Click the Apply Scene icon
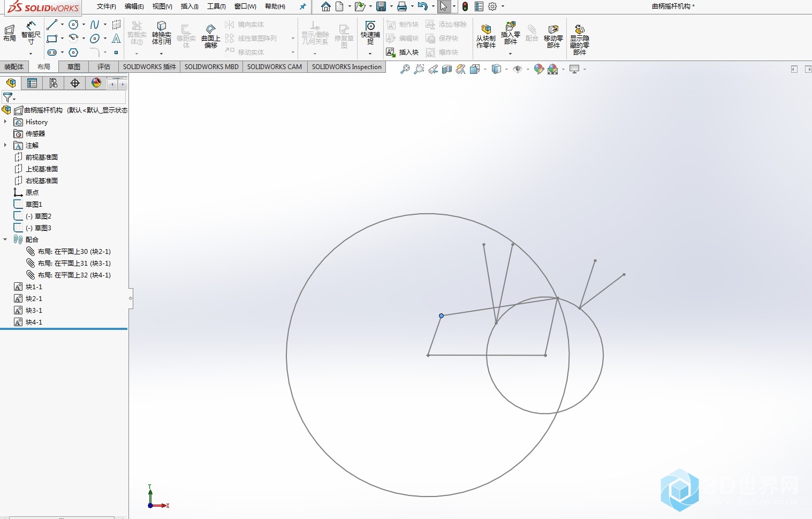Viewport: 812px width, 519px height. 552,69
